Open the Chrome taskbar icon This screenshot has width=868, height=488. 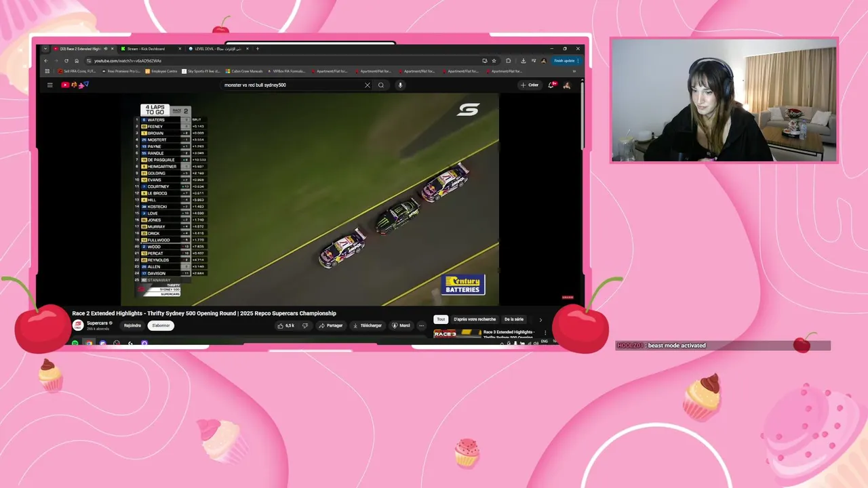[x=89, y=343]
